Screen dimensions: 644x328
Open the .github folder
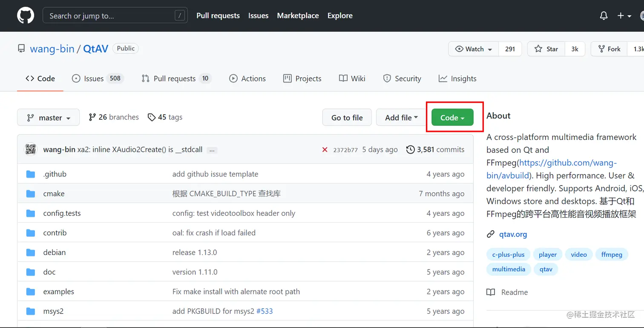pos(55,174)
